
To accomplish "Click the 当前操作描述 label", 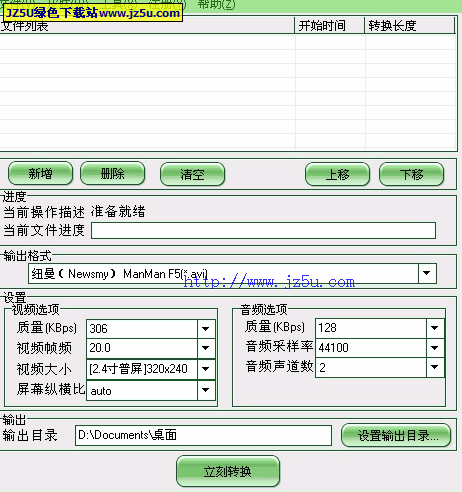I will coord(44,212).
